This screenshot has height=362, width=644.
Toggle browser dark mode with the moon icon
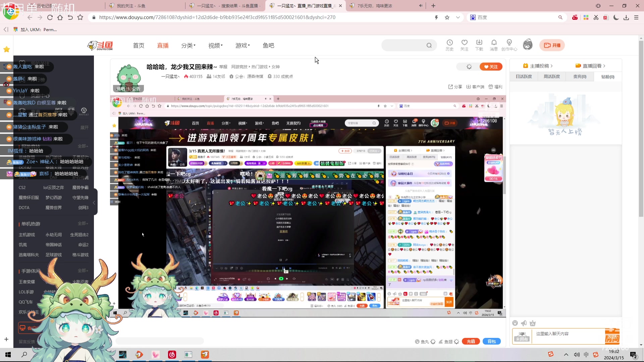point(616,17)
